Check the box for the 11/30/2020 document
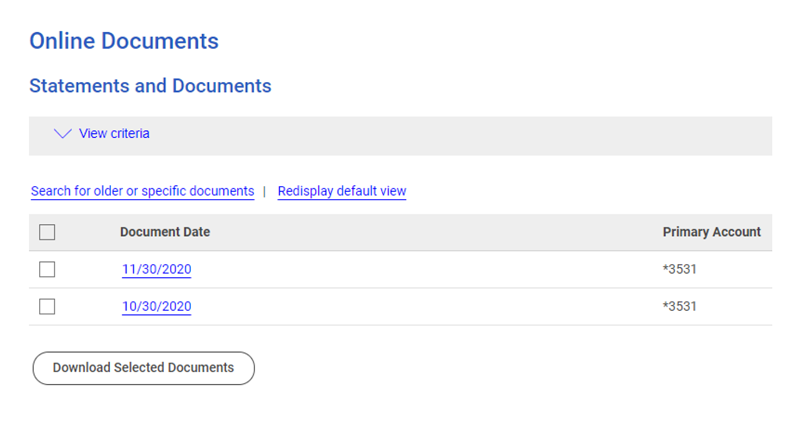800x440 pixels. [47, 269]
